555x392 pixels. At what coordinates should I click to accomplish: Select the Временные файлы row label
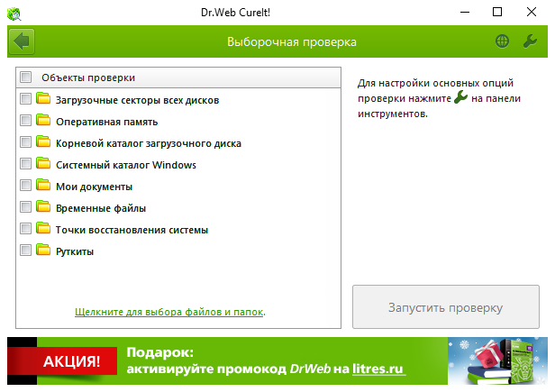click(x=101, y=208)
